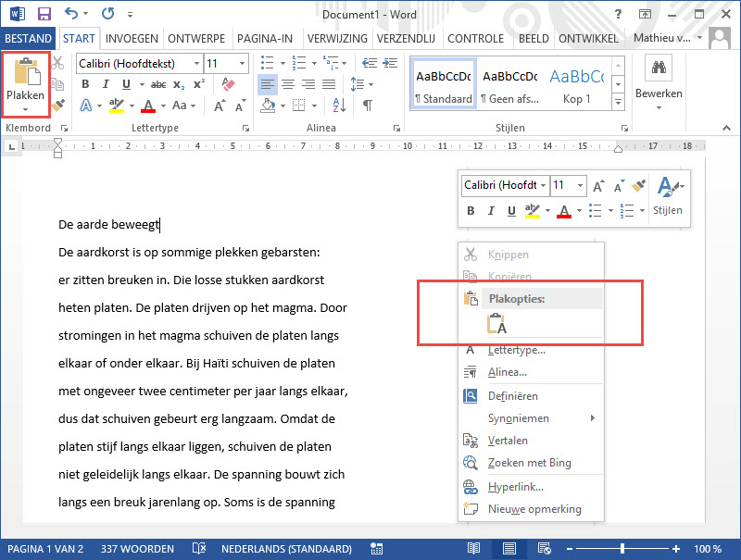Switch to the BEELD tab

tap(534, 38)
